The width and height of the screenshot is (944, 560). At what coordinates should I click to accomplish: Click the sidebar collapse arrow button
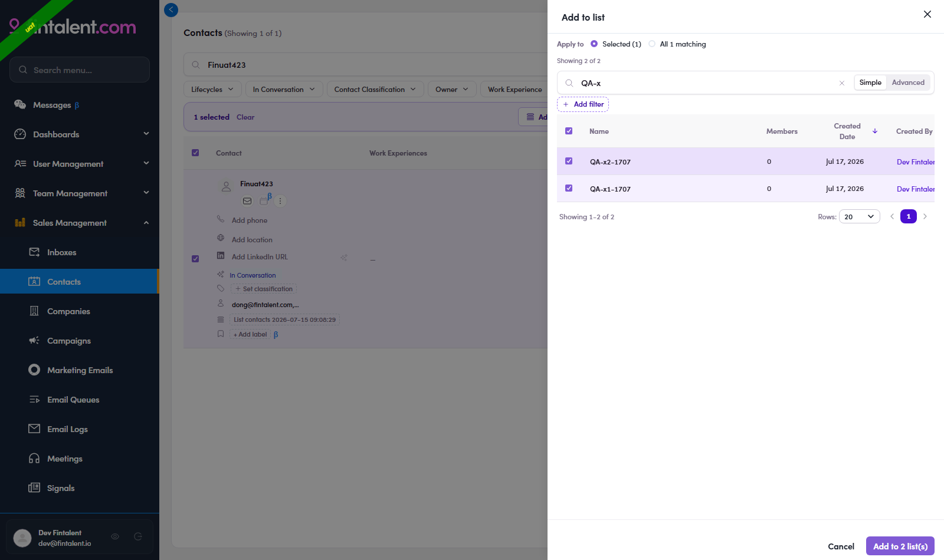(x=171, y=10)
